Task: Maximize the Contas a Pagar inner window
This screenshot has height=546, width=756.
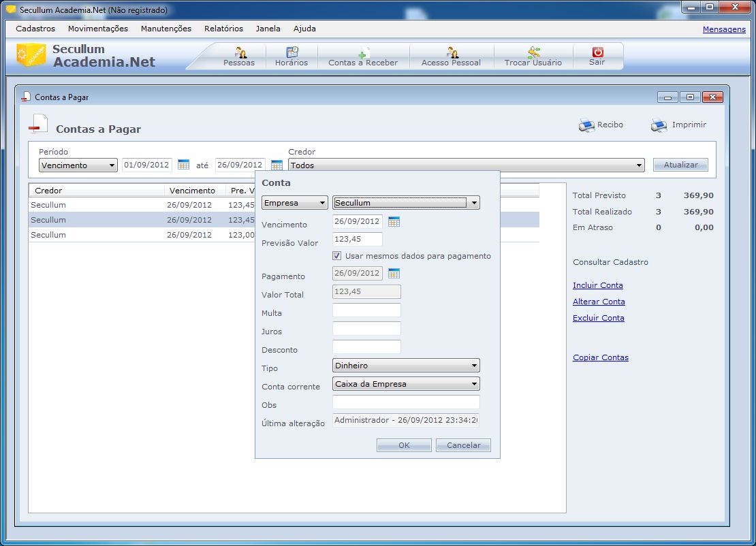Action: click(690, 97)
